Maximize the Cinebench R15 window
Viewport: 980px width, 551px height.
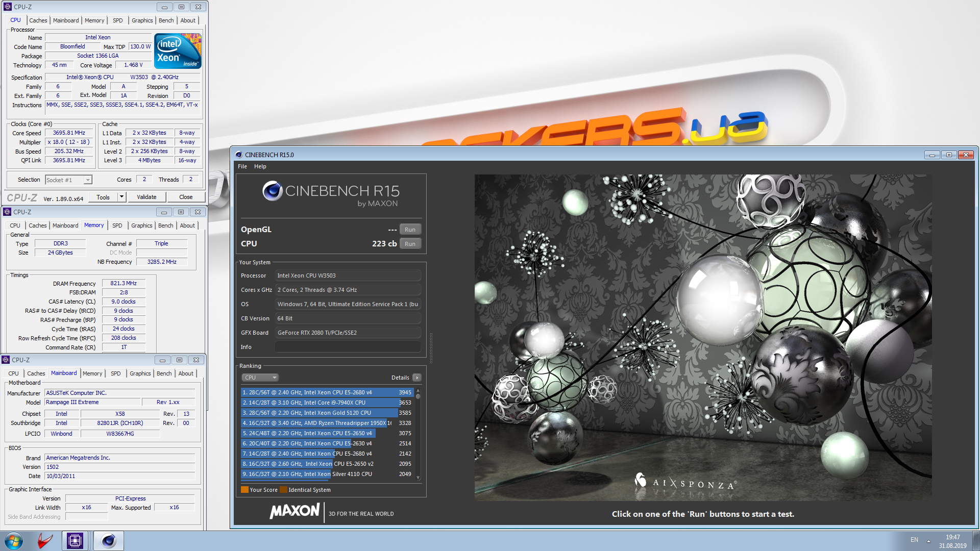(949, 155)
